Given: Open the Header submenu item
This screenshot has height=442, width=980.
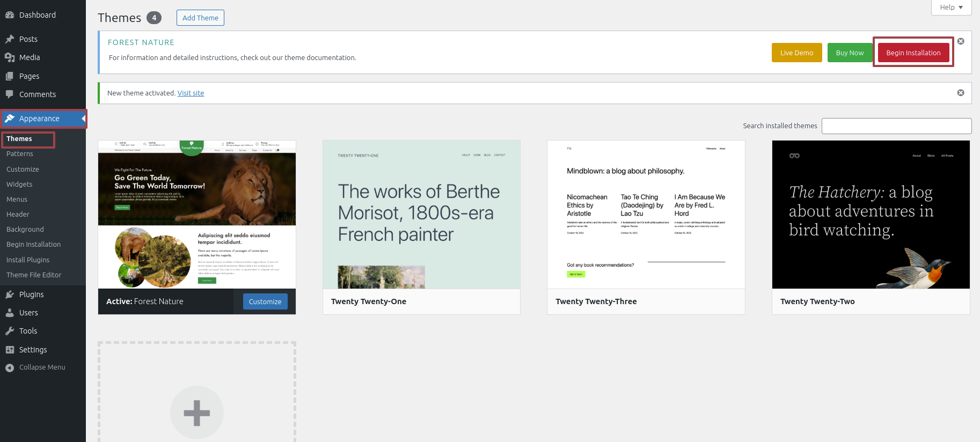Looking at the screenshot, I should [18, 214].
